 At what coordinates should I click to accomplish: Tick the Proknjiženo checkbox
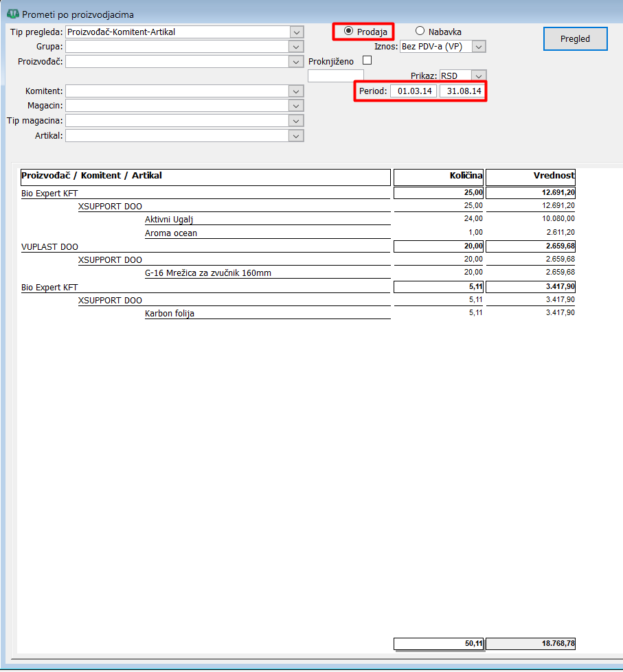(x=367, y=60)
